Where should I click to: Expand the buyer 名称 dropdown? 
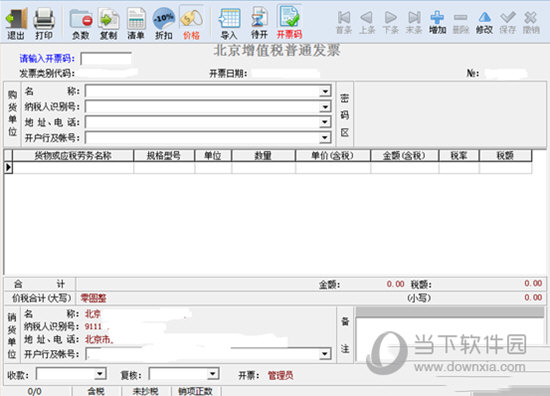326,91
